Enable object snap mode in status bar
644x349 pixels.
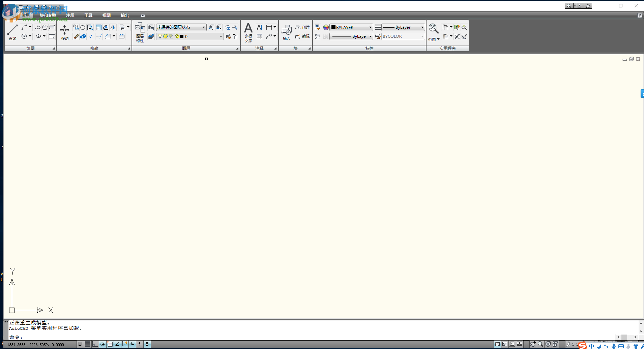point(110,344)
